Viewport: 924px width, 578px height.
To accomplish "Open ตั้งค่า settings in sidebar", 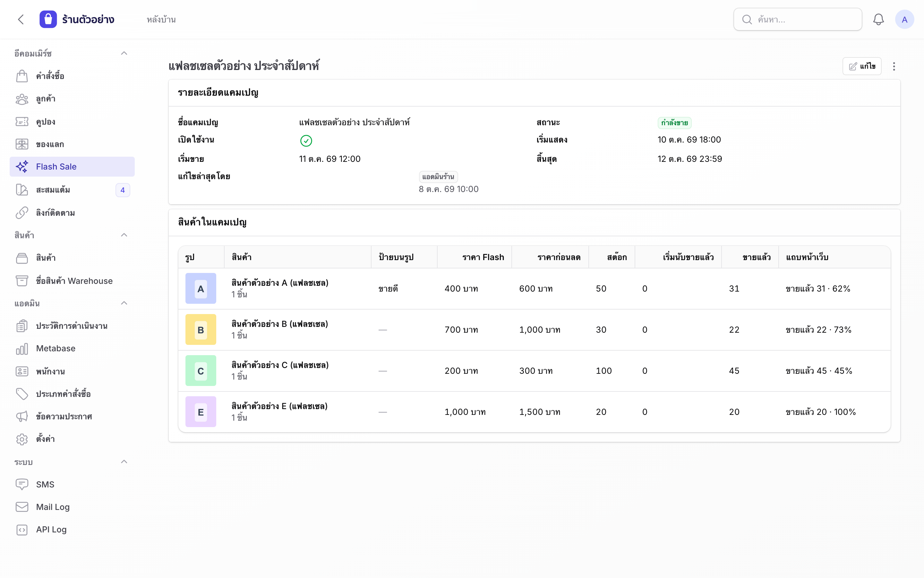I will [72, 439].
